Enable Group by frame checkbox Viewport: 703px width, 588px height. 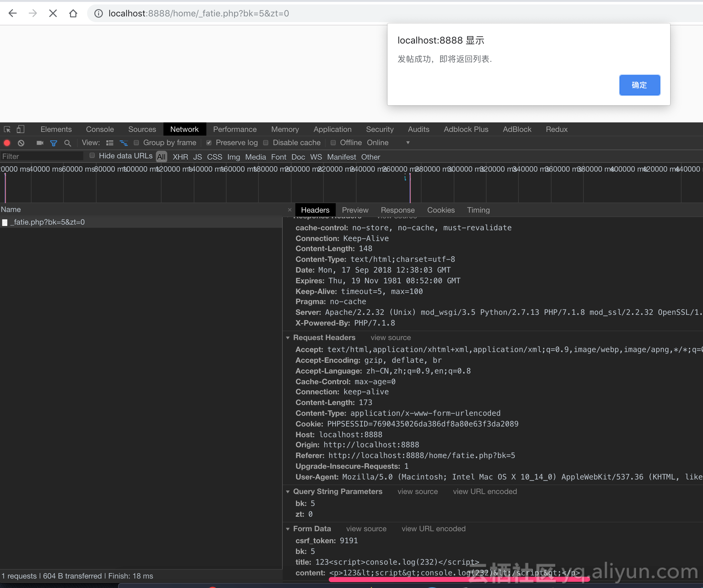(x=136, y=143)
